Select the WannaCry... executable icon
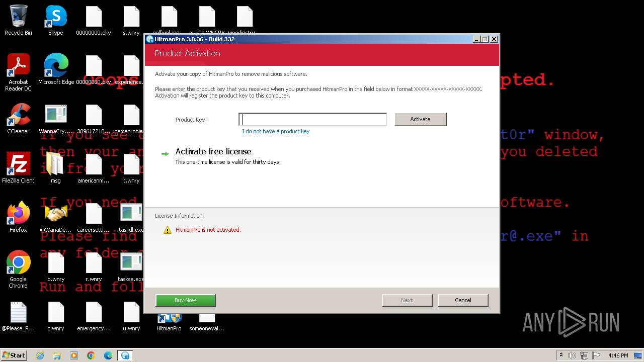The height and width of the screenshot is (362, 644). click(x=56, y=119)
